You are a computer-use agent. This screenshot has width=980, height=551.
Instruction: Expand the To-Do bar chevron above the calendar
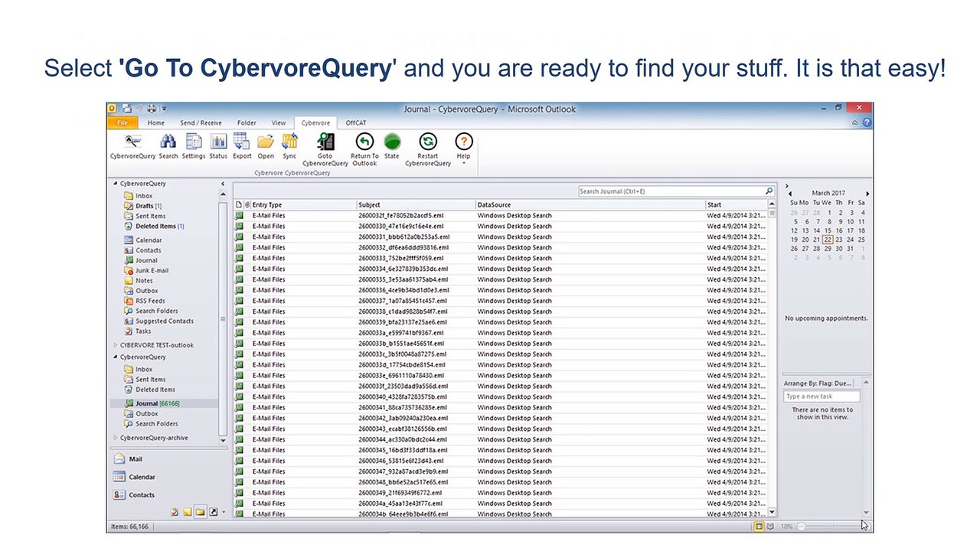786,186
